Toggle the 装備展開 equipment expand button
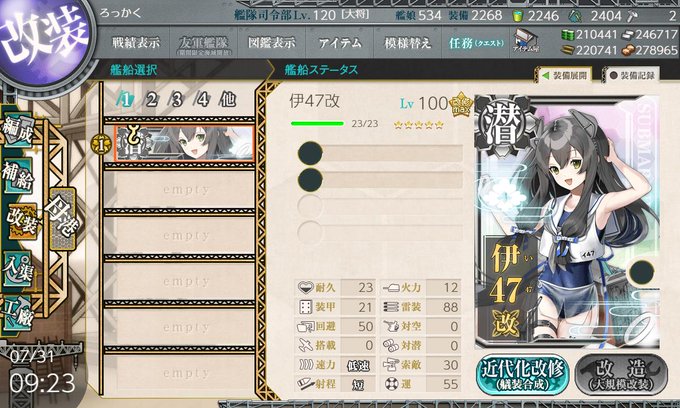Image resolution: width=680 pixels, height=408 pixels. coord(564,75)
